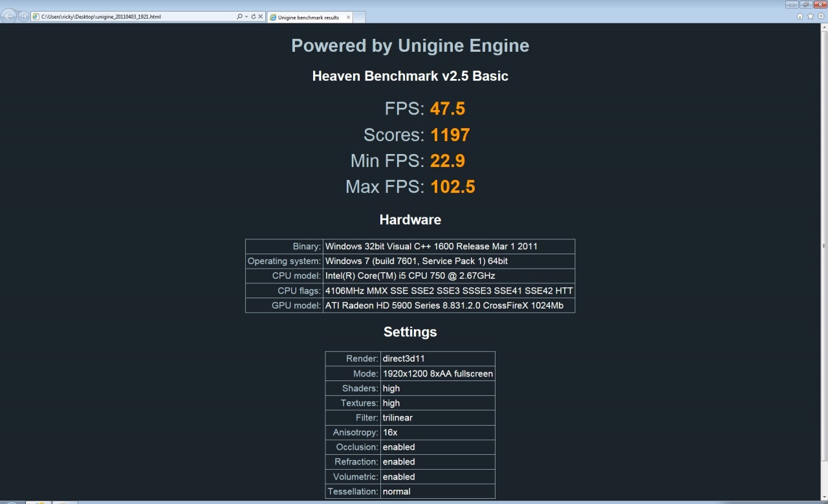Click the search magnifier in address bar
Screen dimensions: 828x504
239,17
